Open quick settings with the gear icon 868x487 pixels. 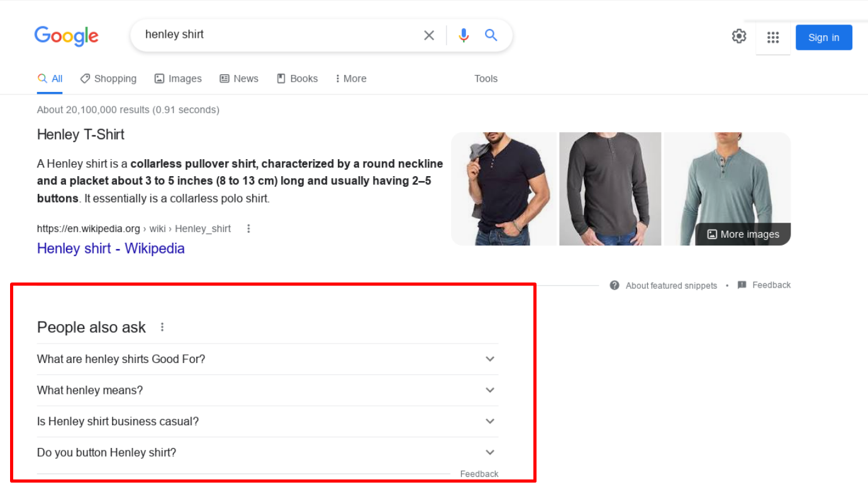738,36
